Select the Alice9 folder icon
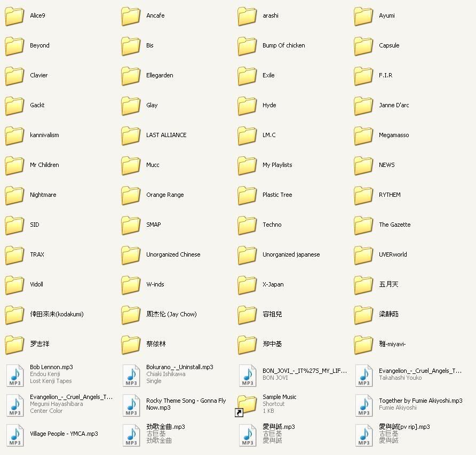 (14, 17)
